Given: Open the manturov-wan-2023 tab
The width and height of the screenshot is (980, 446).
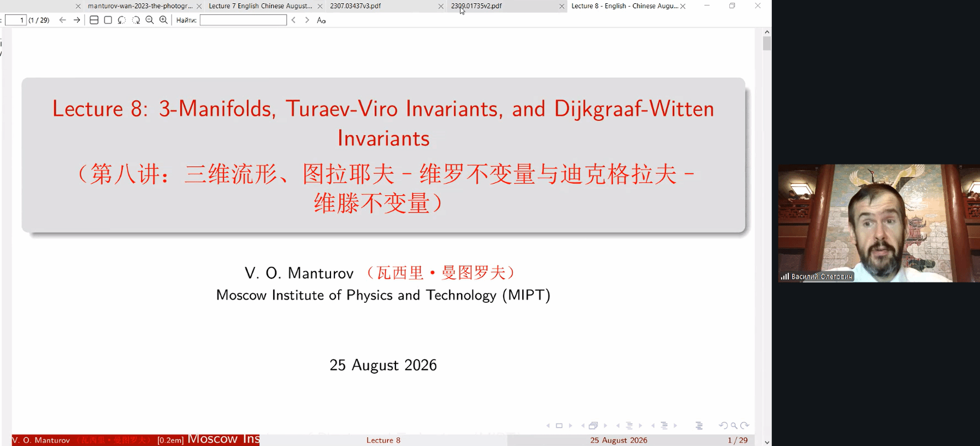Looking at the screenshot, I should click(140, 6).
